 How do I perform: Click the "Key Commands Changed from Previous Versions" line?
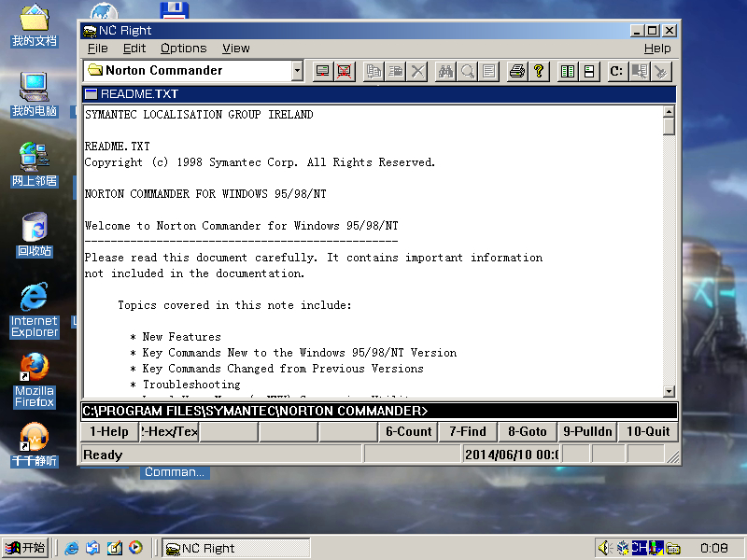click(283, 369)
